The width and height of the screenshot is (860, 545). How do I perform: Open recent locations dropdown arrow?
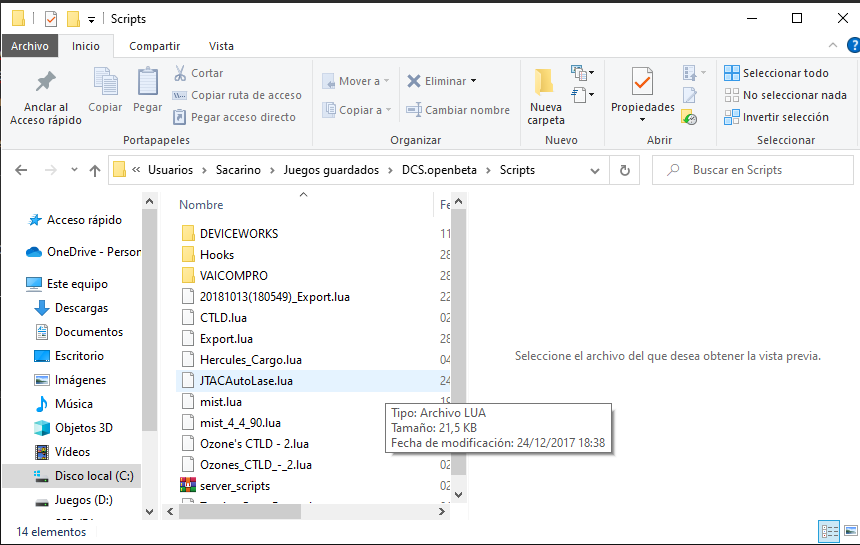click(74, 170)
